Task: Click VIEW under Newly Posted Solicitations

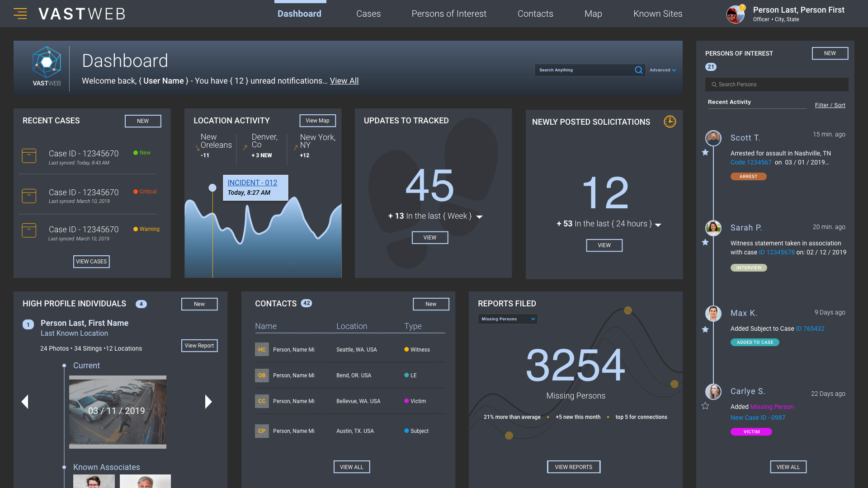Action: click(x=604, y=245)
